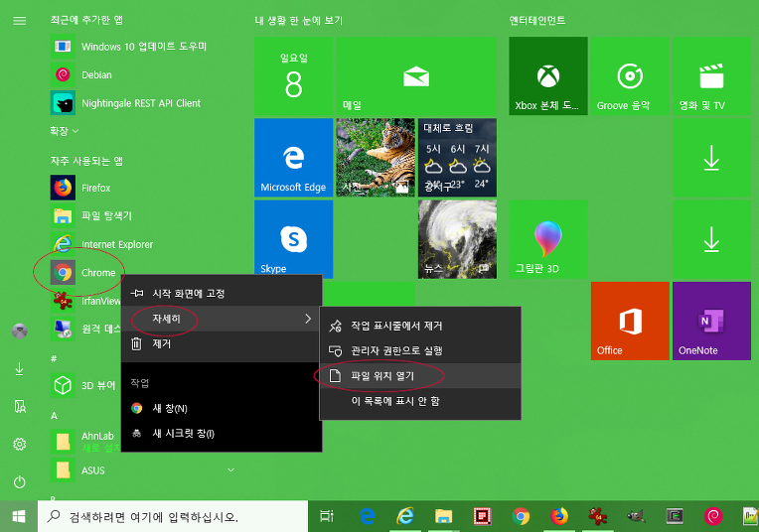This screenshot has height=532, width=759.
Task: Open Firefox from frequently used apps
Action: 81,188
